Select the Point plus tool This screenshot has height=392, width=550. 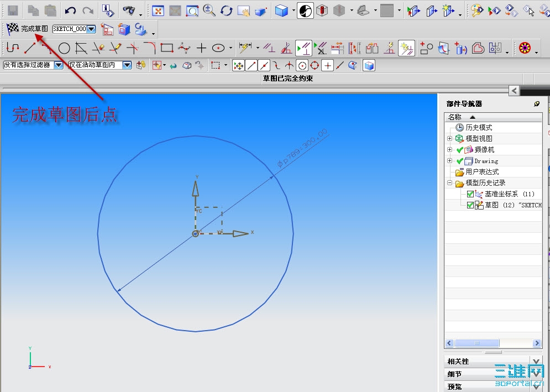pyautogui.click(x=201, y=48)
